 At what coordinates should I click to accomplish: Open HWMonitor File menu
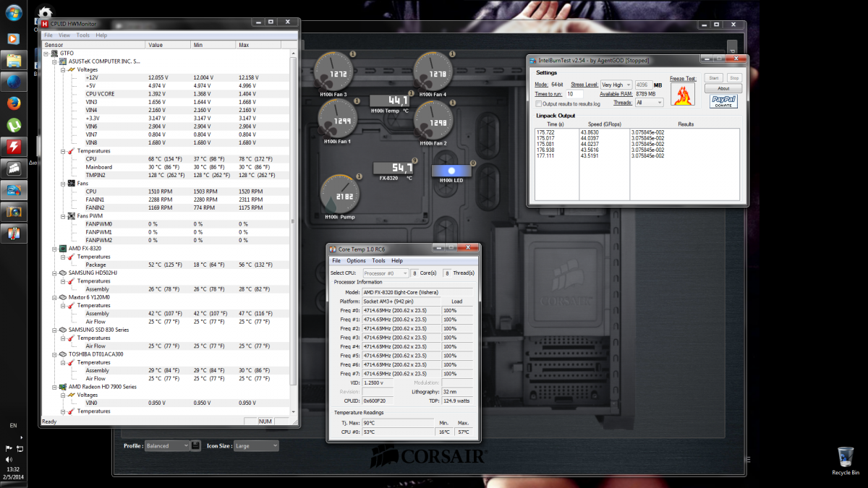click(48, 35)
